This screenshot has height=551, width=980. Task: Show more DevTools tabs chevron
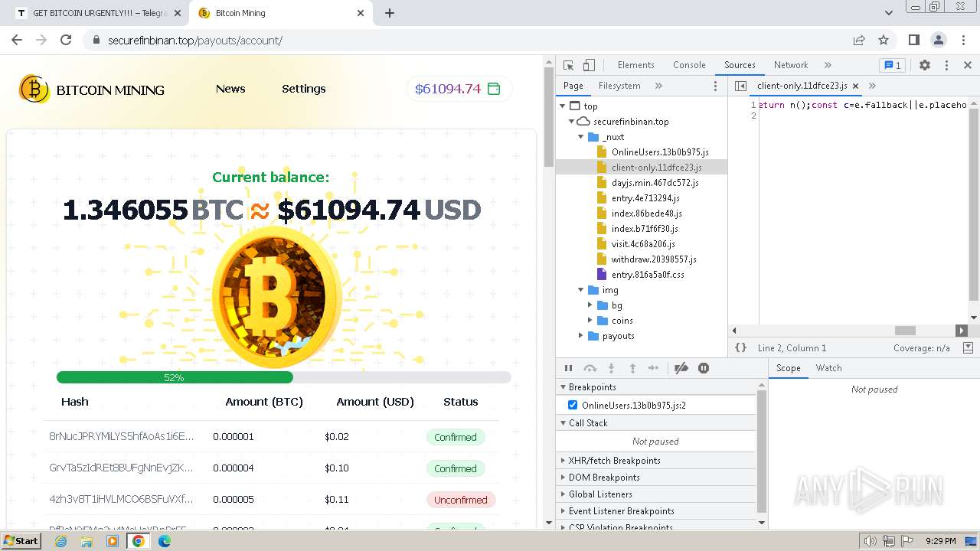828,65
